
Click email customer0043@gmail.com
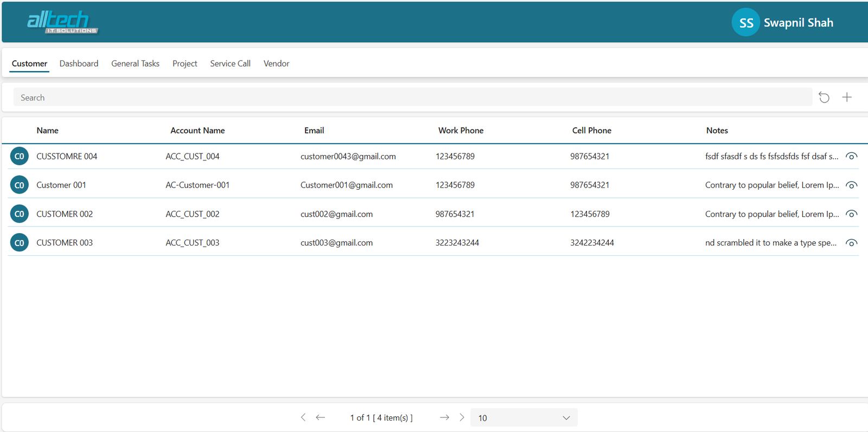tap(348, 156)
